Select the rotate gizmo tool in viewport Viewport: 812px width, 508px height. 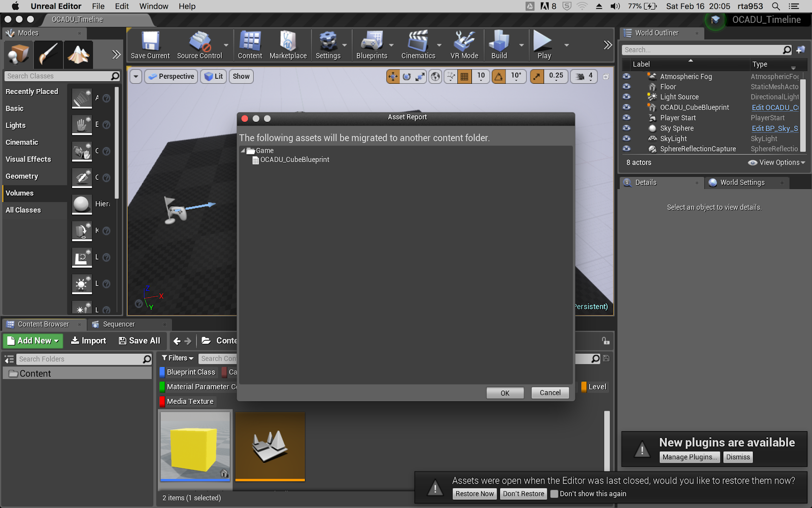point(407,77)
